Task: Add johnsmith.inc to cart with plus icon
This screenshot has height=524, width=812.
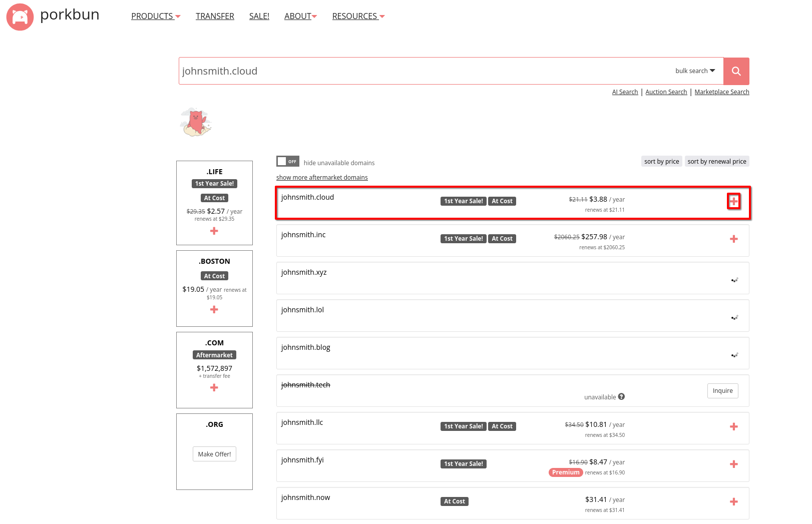Action: tap(733, 239)
